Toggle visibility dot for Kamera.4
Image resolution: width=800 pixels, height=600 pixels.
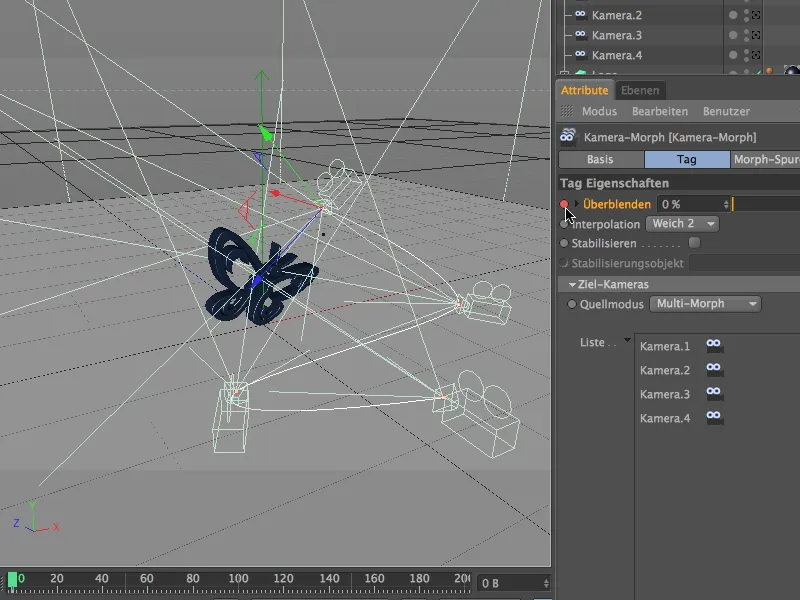(x=733, y=55)
